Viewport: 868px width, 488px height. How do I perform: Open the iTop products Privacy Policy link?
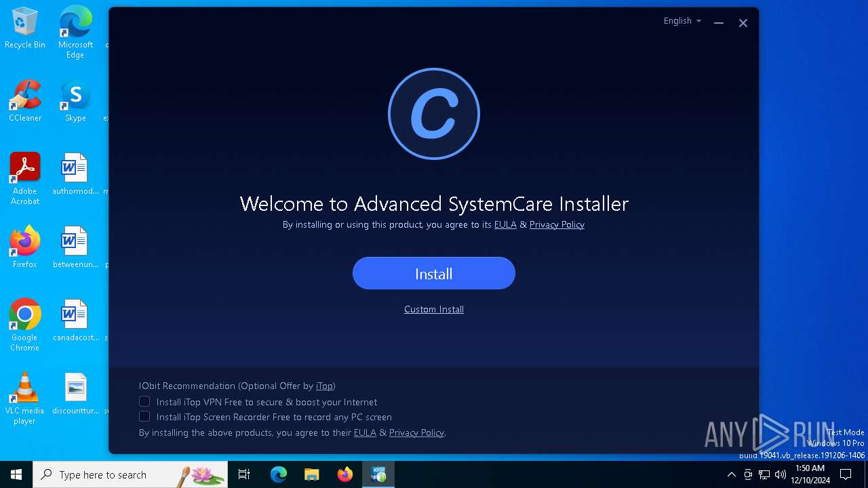click(416, 432)
